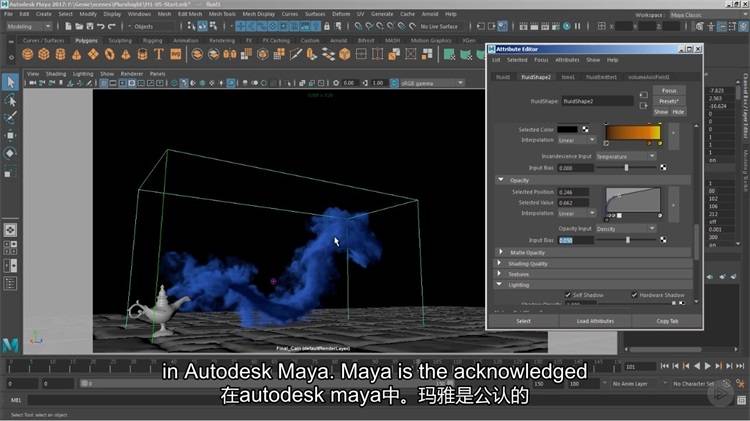Image resolution: width=750 pixels, height=421 pixels.
Task: Click the Play forwards button
Action: click(707, 366)
